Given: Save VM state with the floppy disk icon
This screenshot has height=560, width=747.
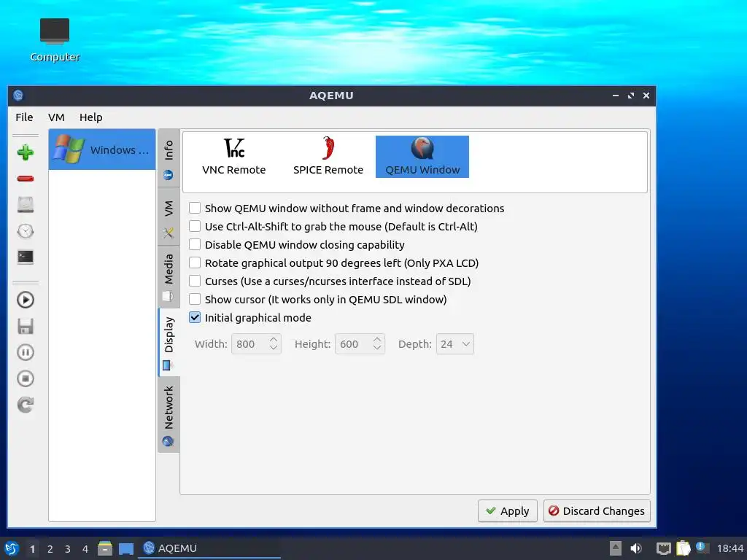Looking at the screenshot, I should (x=26, y=327).
